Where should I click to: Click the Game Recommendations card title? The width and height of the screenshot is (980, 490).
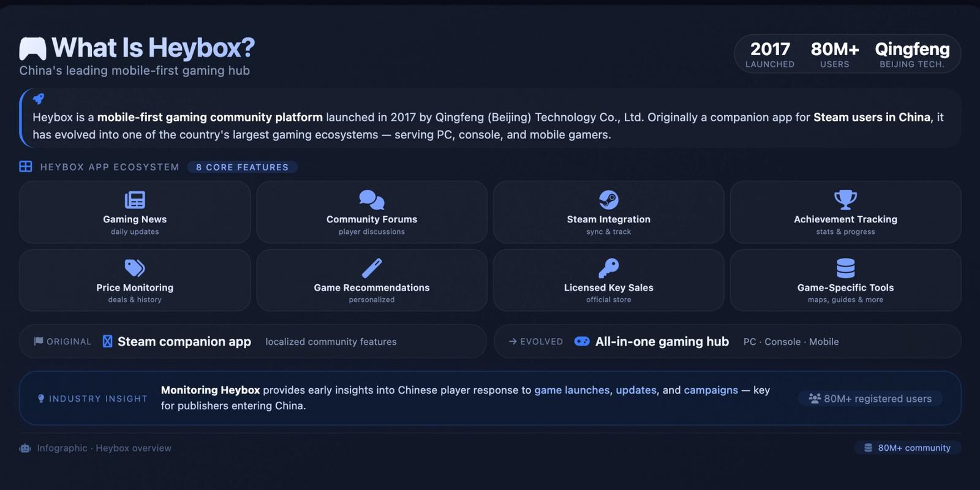point(372,287)
